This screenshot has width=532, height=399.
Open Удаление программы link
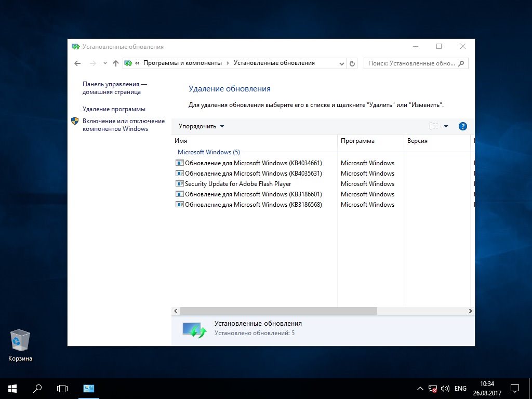point(114,109)
